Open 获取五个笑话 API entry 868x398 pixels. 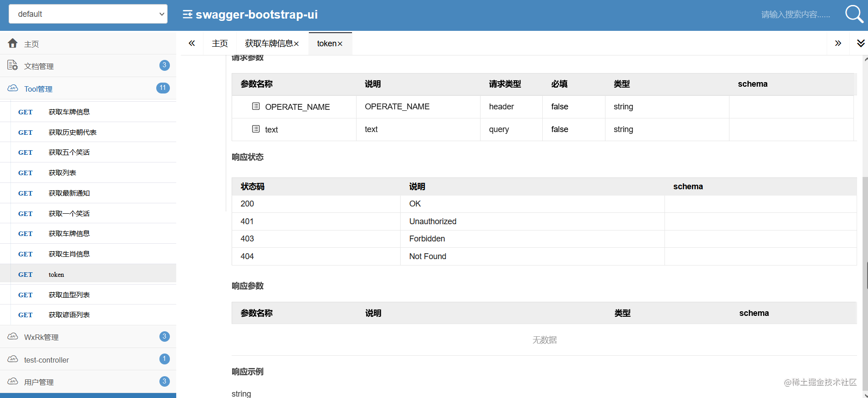pos(88,152)
